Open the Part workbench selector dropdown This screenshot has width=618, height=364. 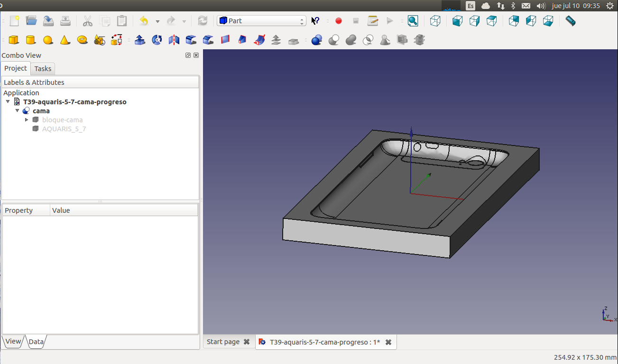click(x=261, y=21)
